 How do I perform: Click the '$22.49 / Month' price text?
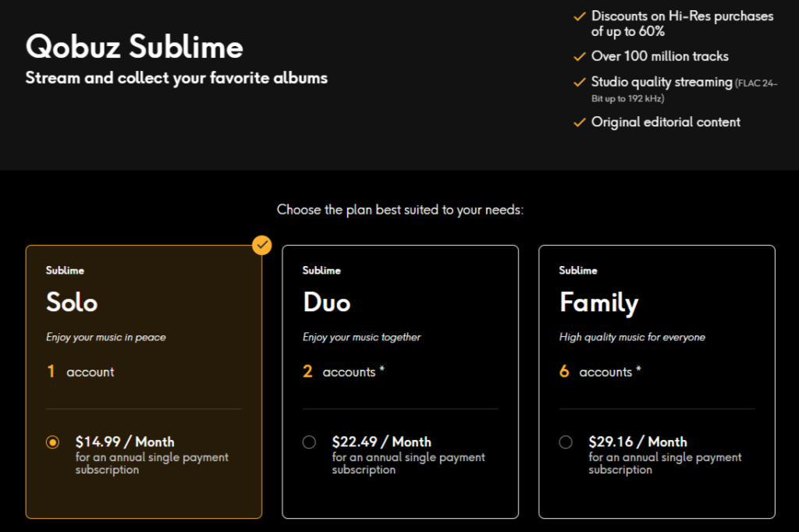tap(382, 442)
